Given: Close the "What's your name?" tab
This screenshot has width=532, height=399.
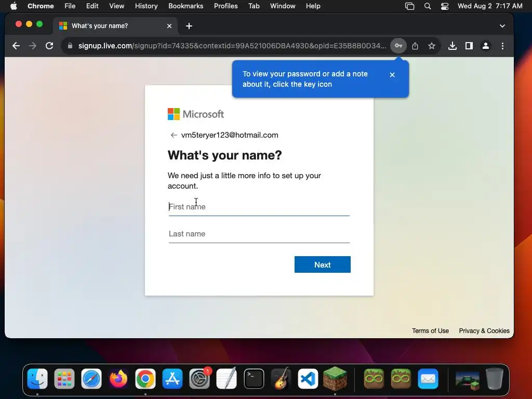Looking at the screenshot, I should [x=169, y=26].
